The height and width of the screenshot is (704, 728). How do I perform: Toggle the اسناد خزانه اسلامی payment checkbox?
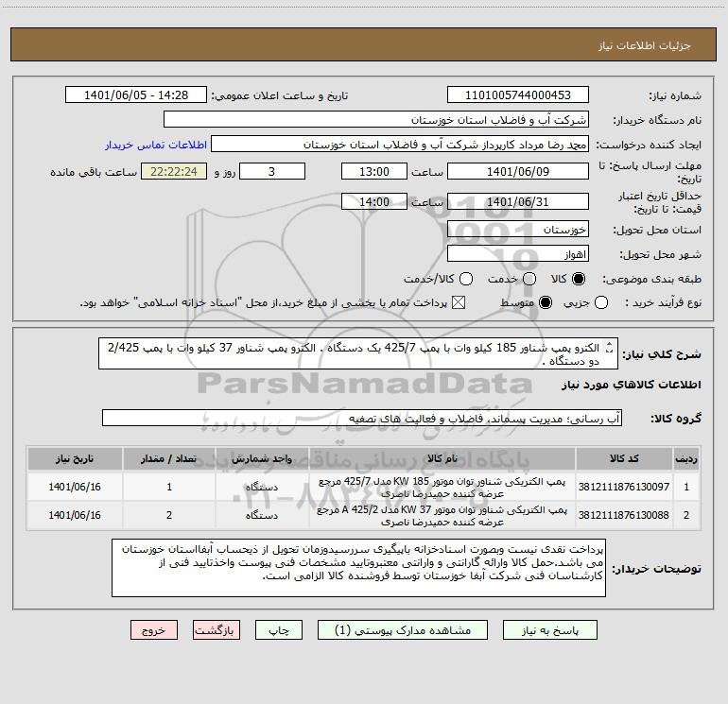[459, 302]
